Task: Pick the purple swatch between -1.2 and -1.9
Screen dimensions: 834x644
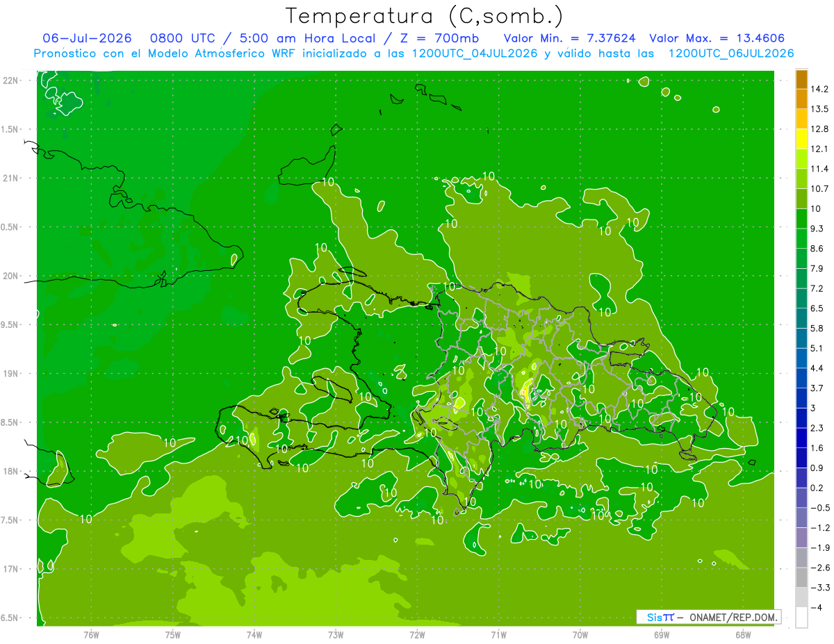Action: click(801, 538)
